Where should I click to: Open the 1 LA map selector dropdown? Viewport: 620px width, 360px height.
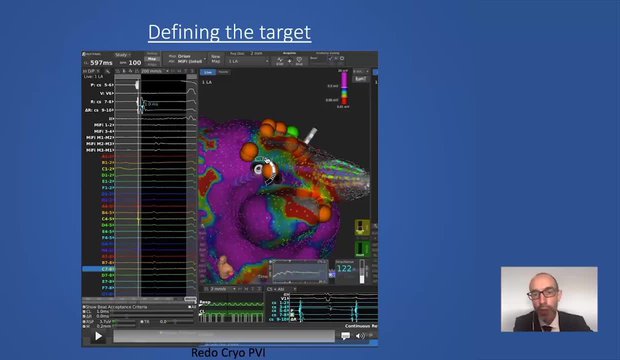point(248,61)
